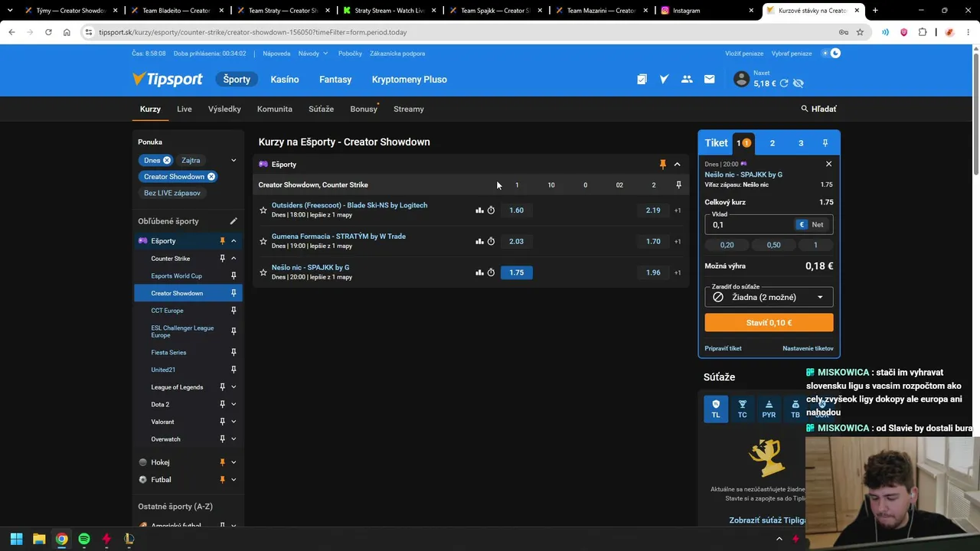Viewport: 980px width, 551px height.
Task: Collapse the Counter Strike subtree
Action: pyautogui.click(x=234, y=259)
